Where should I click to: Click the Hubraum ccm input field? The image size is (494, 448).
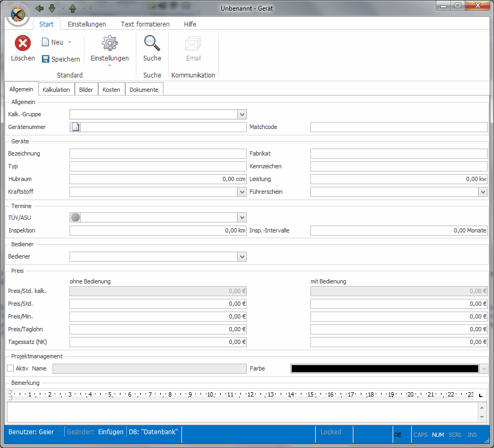point(158,179)
